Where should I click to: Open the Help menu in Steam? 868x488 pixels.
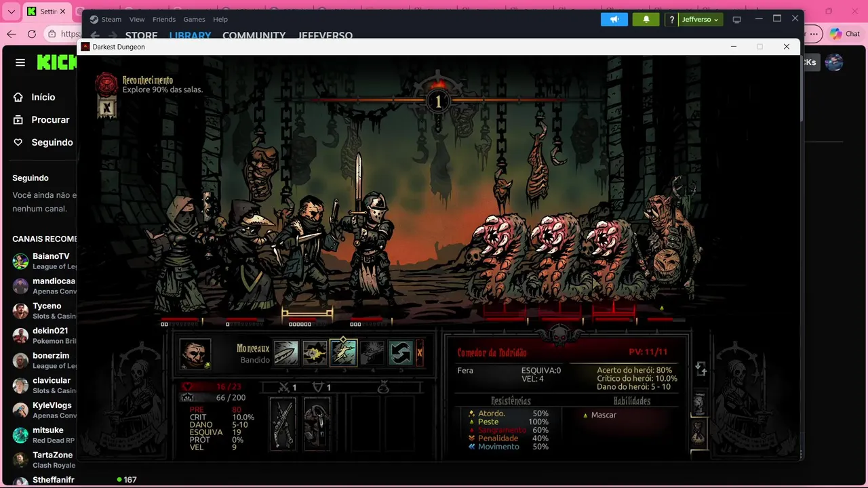click(220, 19)
